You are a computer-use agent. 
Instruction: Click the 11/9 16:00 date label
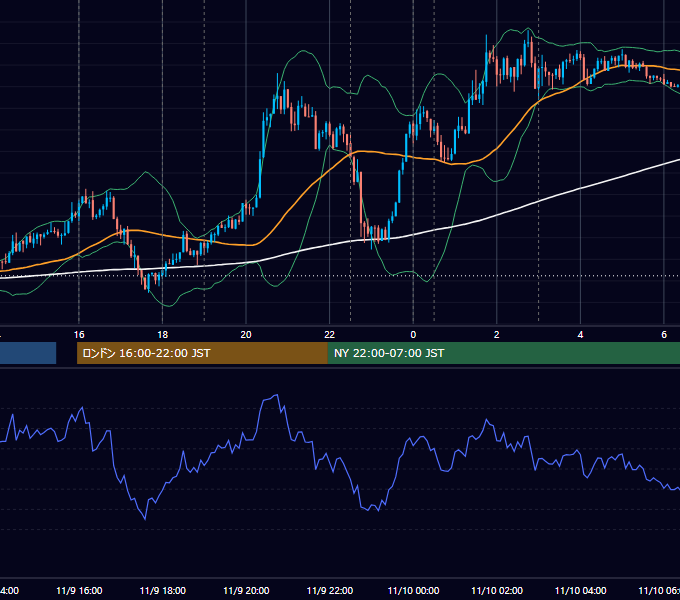coord(79,590)
